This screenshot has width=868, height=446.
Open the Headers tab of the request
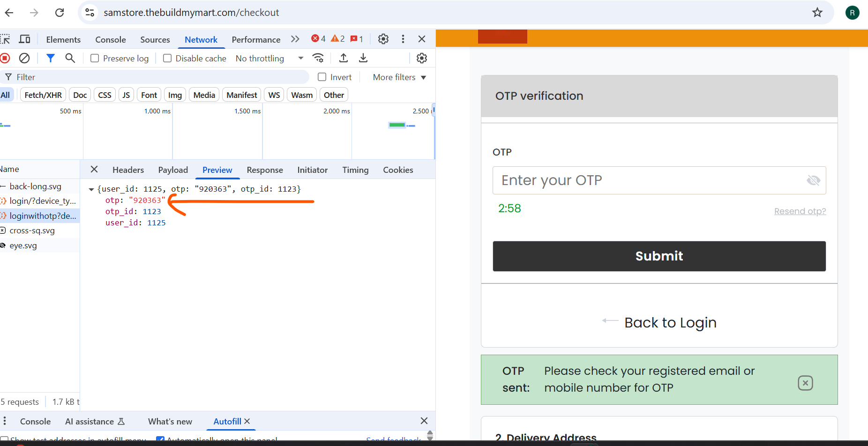pos(128,170)
